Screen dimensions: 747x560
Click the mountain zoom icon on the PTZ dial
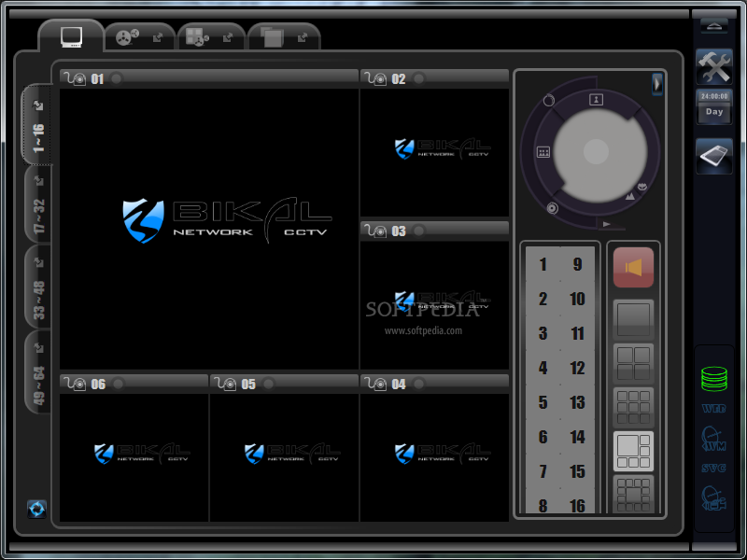point(629,196)
